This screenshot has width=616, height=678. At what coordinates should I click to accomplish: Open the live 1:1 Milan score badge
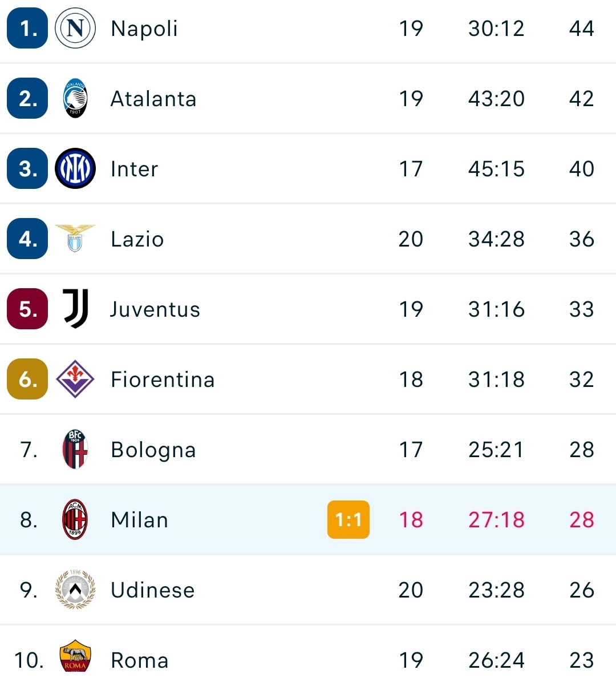click(348, 519)
